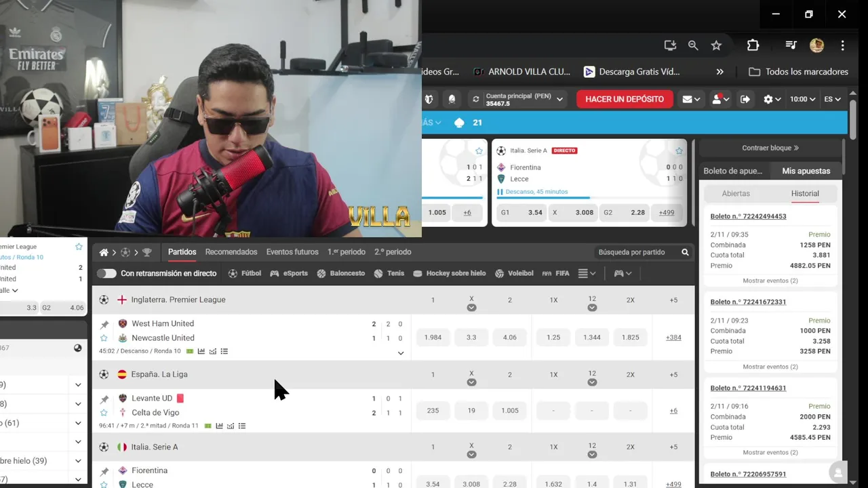
Task: Open Boleto n.º 72242494453 link
Action: 748,216
